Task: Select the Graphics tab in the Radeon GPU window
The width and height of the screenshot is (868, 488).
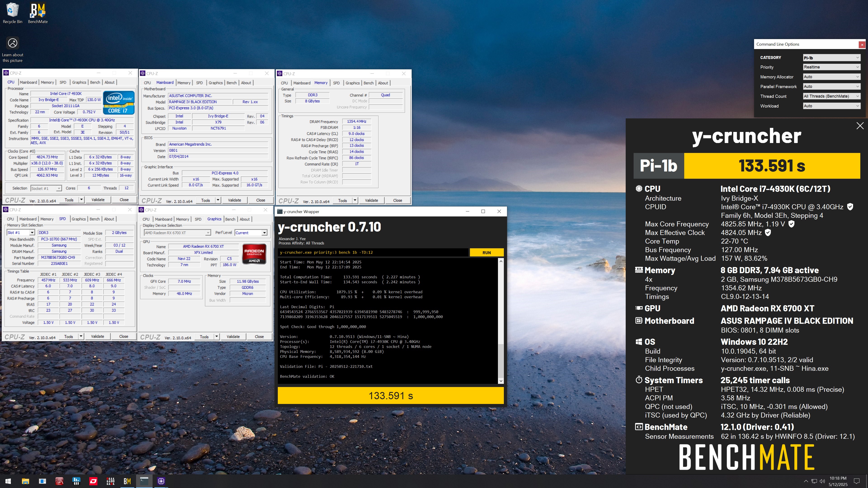Action: coord(214,219)
